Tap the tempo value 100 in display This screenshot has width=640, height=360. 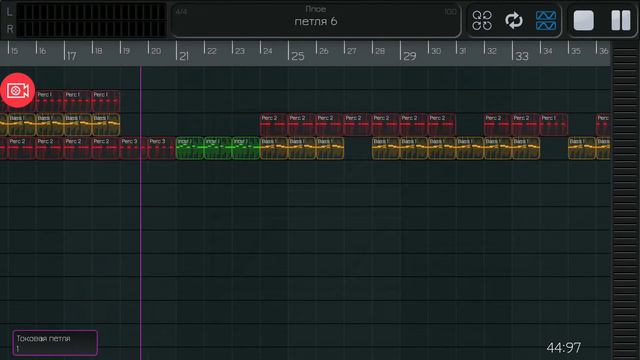coord(450,12)
